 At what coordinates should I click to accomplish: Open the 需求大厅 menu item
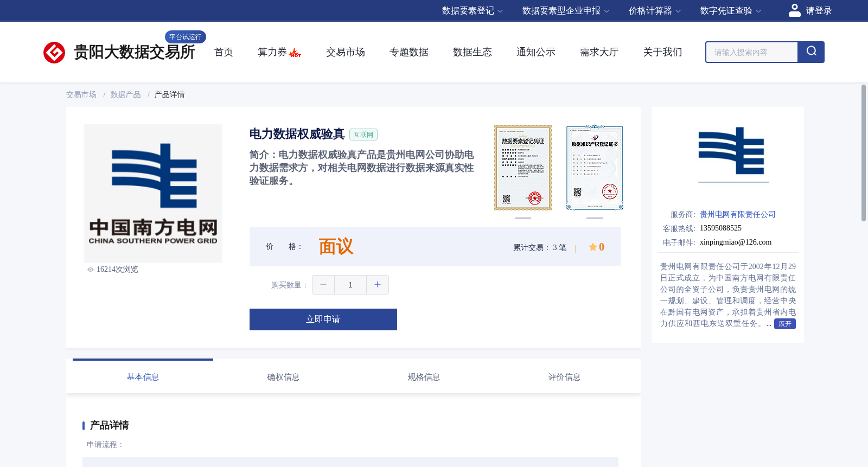(x=599, y=52)
